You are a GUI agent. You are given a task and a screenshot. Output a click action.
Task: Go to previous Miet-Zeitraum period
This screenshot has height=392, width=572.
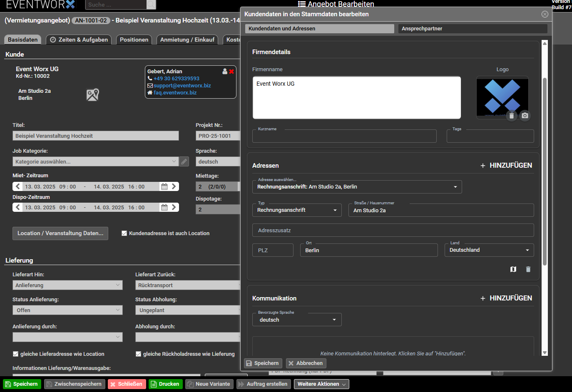pyautogui.click(x=17, y=186)
